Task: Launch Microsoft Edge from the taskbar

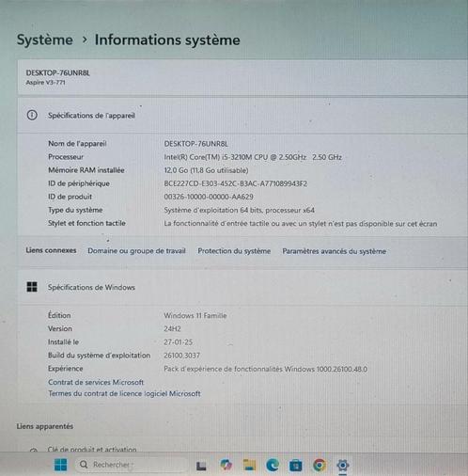Action: [x=273, y=465]
